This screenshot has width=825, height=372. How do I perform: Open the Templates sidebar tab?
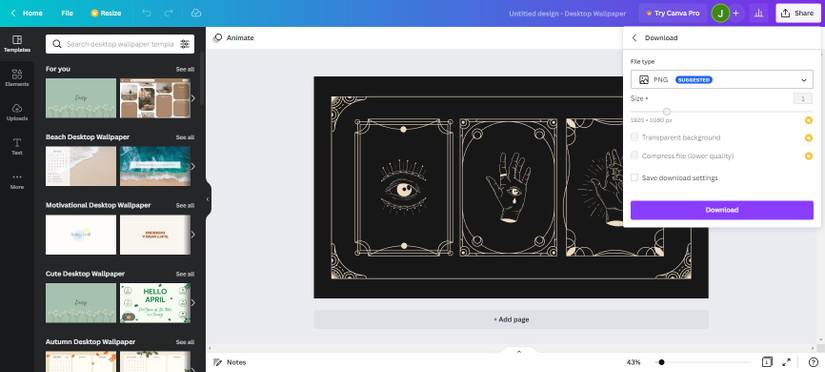[x=17, y=44]
